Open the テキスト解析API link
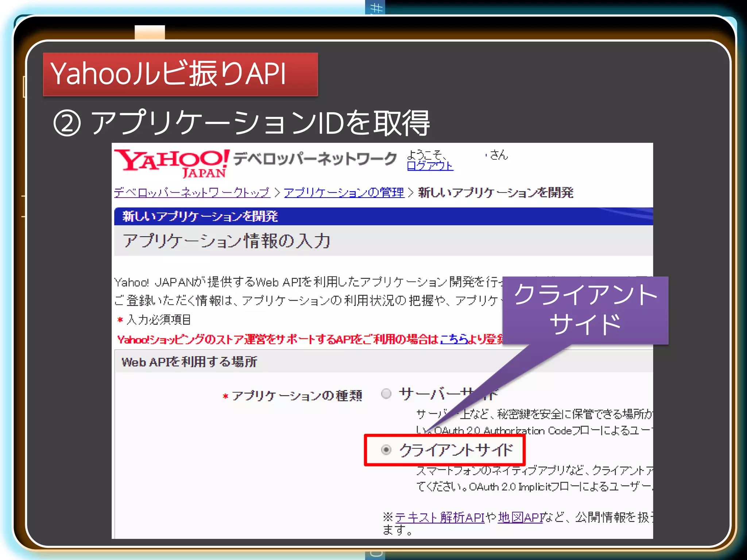This screenshot has width=747, height=560. pos(440,517)
